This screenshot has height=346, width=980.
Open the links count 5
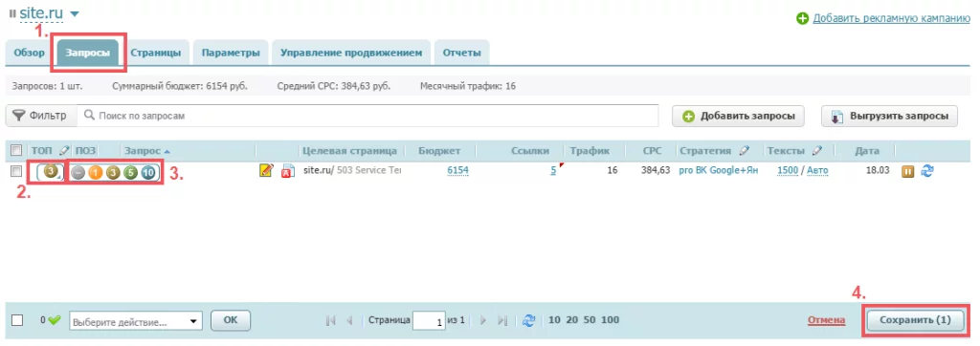[553, 170]
